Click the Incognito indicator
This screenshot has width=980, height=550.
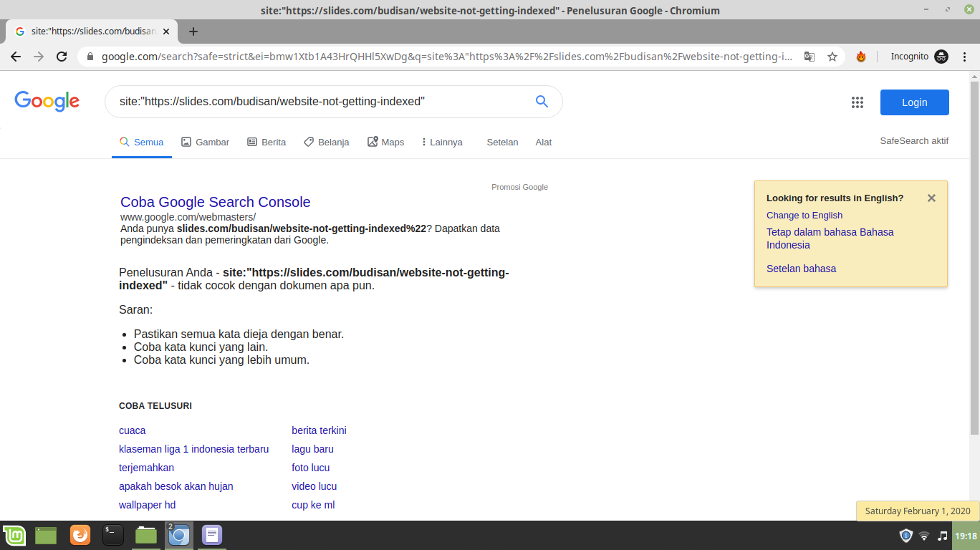[x=919, y=57]
